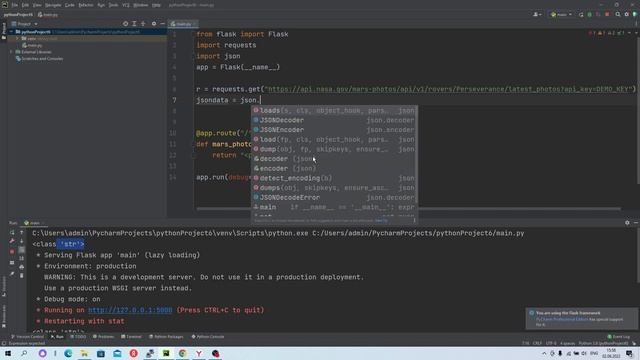Open the Code menu
The height and width of the screenshot is (360, 640).
point(70,5)
